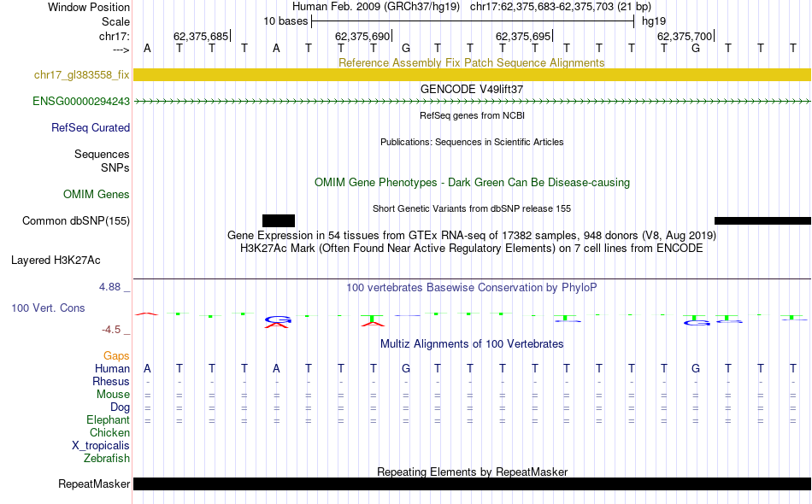Click the SNPs publications track label

[x=115, y=167]
